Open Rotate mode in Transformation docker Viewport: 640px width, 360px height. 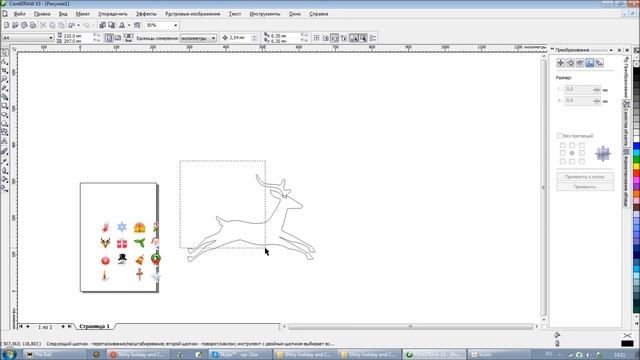(x=571, y=62)
